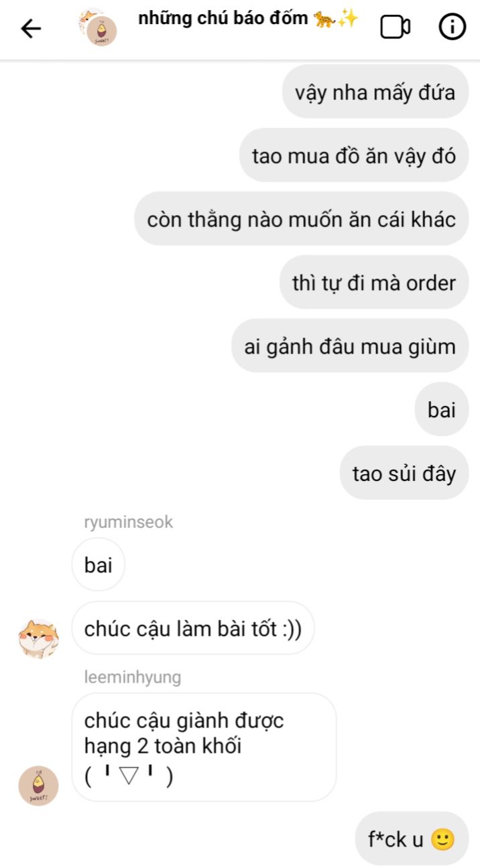Select message 'tao sủi đây'

(404, 474)
